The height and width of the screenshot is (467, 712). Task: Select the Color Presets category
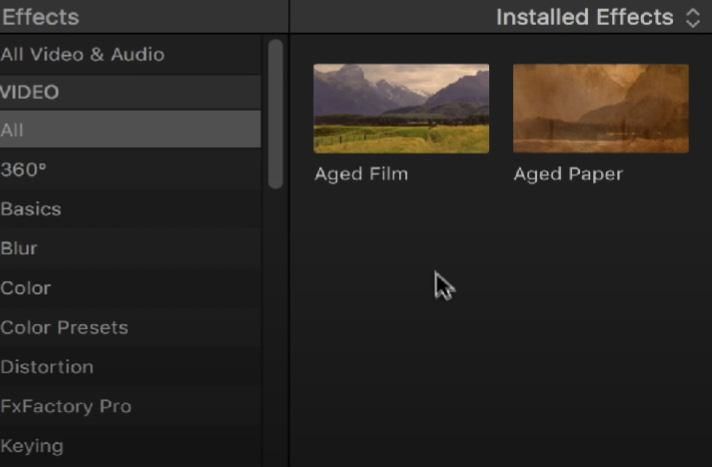pyautogui.click(x=130, y=328)
